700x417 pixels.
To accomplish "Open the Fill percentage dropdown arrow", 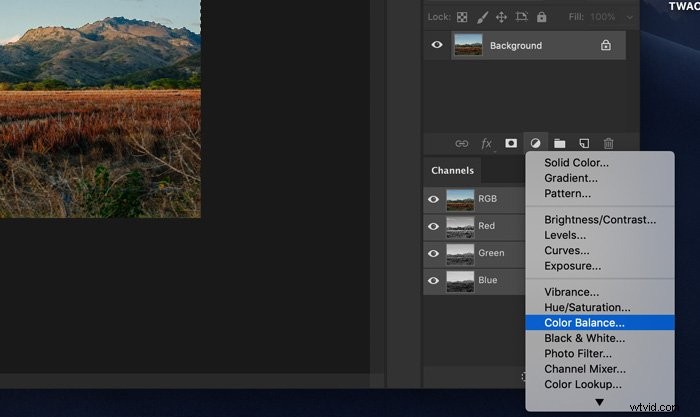I will pos(629,17).
